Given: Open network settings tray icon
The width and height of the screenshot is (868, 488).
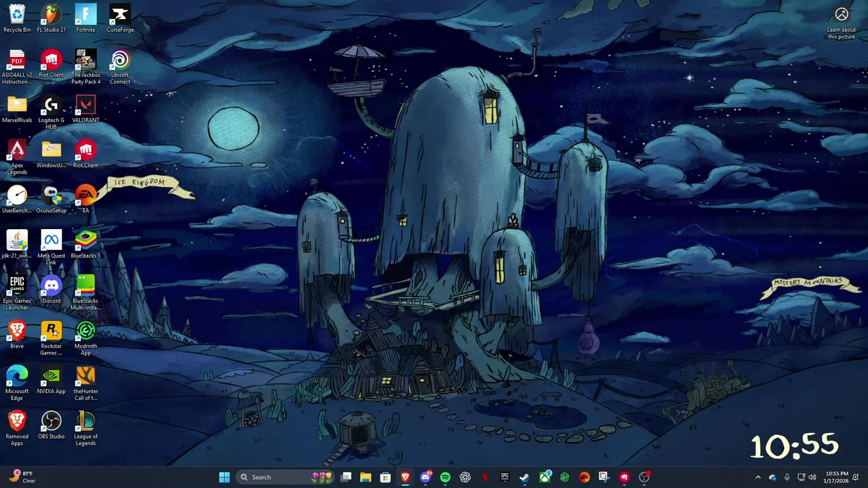Looking at the screenshot, I should 801,477.
